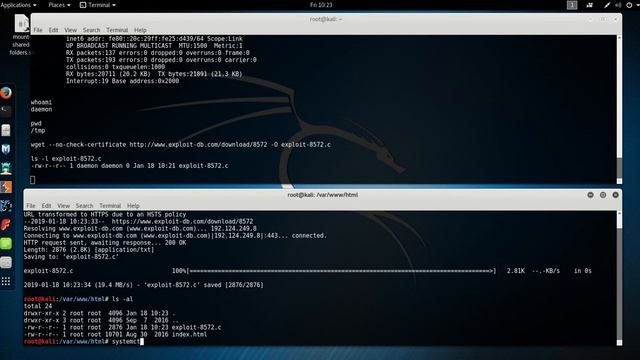Click the '/tmp' output line
640x360 pixels.
click(38, 131)
